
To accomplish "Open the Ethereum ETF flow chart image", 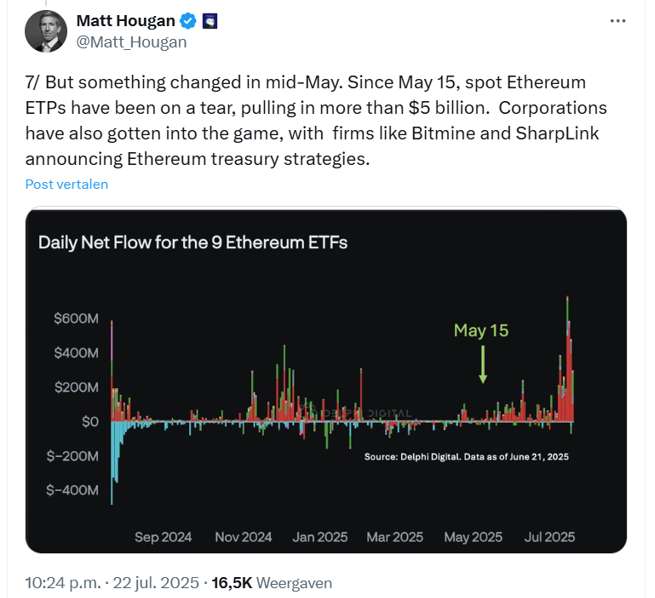I will click(326, 381).
